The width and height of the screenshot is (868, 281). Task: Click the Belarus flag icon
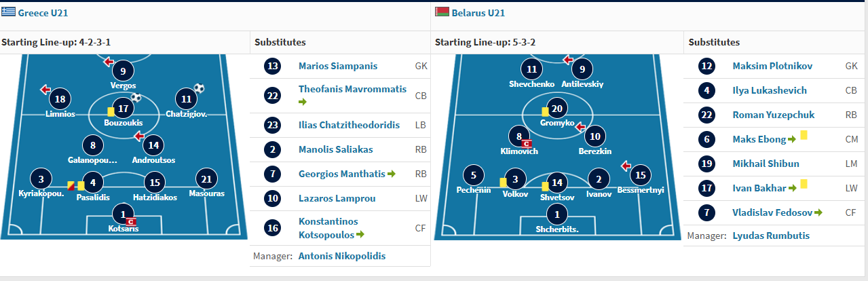441,13
